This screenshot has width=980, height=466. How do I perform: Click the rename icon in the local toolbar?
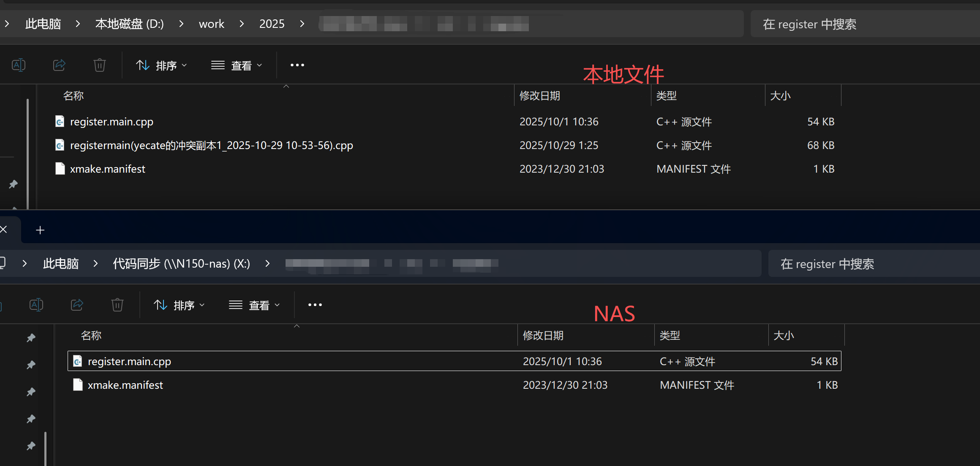pyautogui.click(x=19, y=65)
